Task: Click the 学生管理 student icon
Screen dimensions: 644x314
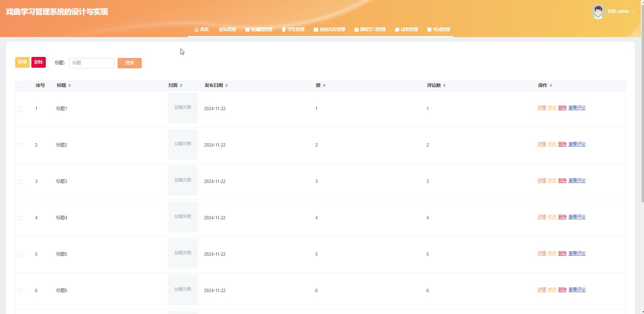Action: point(284,30)
